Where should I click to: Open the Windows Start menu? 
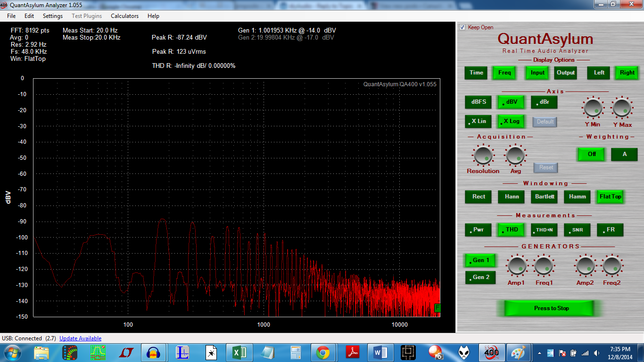tap(13, 353)
